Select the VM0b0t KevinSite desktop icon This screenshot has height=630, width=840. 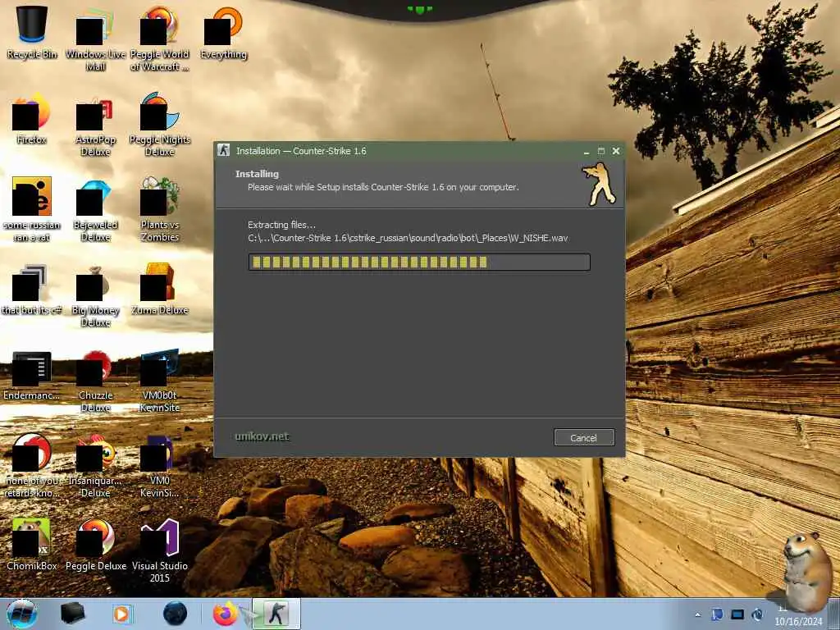160,381
